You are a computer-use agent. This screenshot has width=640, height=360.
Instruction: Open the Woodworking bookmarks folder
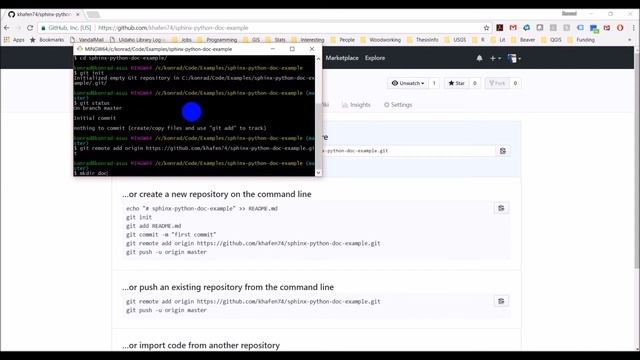[x=381, y=40]
